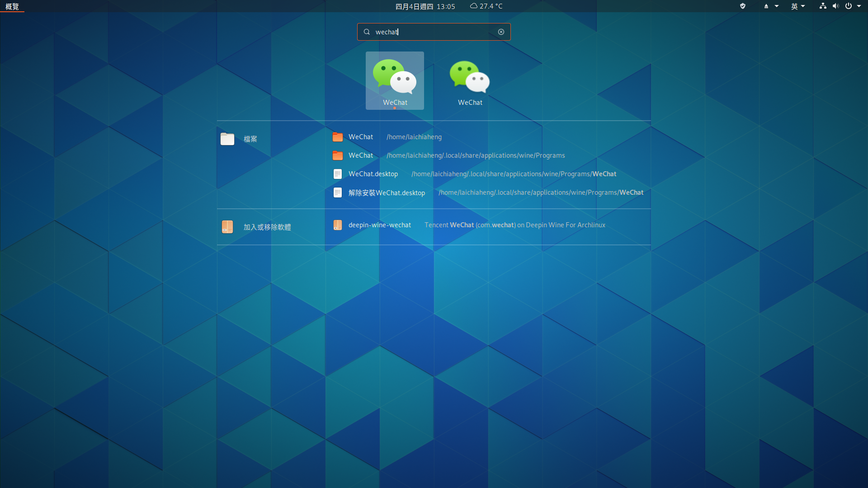Open the 加入或移除軟體 software provider icon

(227, 227)
